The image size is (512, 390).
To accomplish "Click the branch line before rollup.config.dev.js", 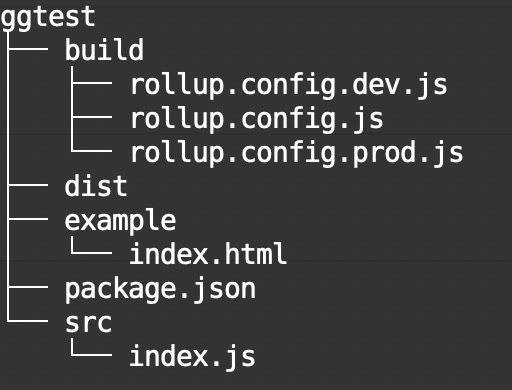I will coord(92,83).
